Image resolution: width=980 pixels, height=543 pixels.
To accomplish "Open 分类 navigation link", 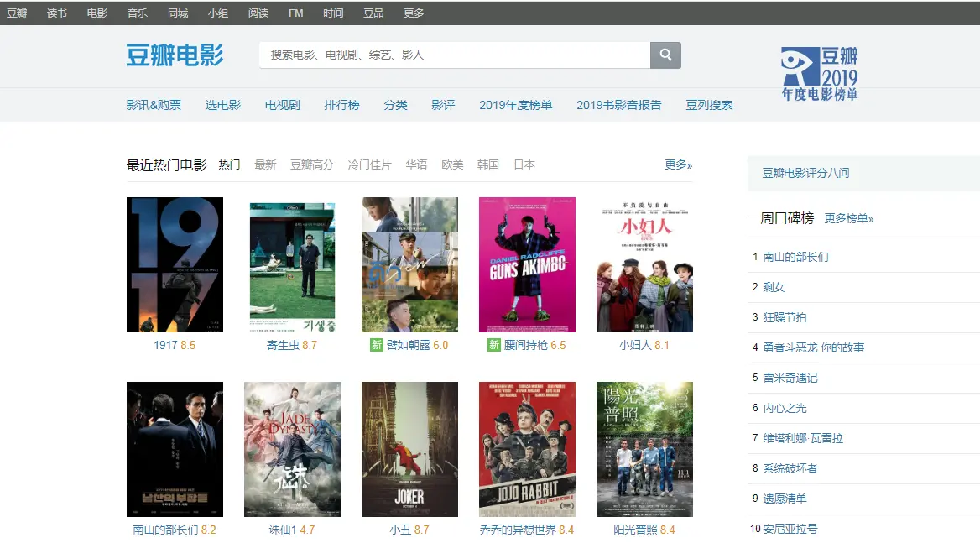I will tap(396, 105).
